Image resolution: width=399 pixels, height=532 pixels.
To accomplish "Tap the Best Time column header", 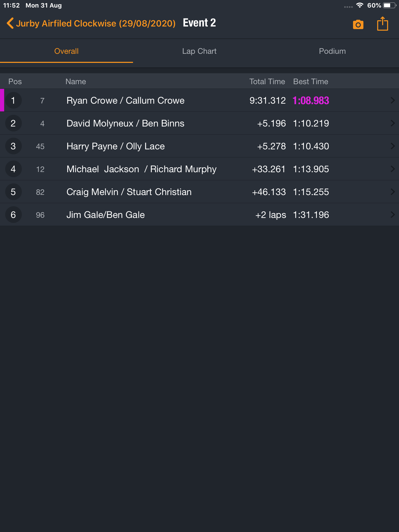I will click(311, 82).
